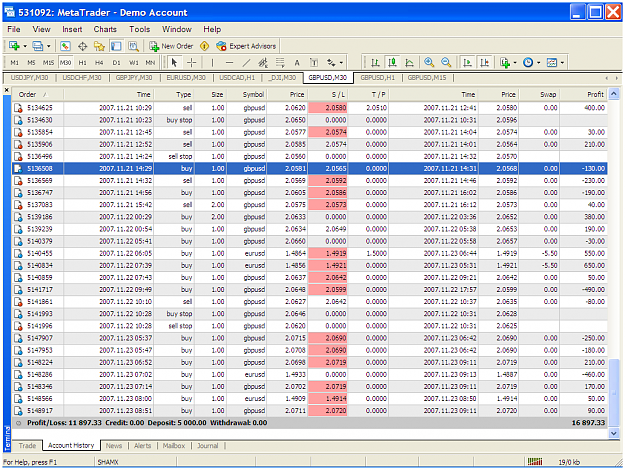Viewport: 625px width, 470px height.
Task: Switch chart period to H1
Action: [83, 63]
